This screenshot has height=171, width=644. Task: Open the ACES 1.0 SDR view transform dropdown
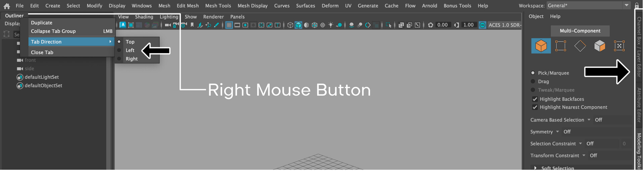click(x=505, y=25)
